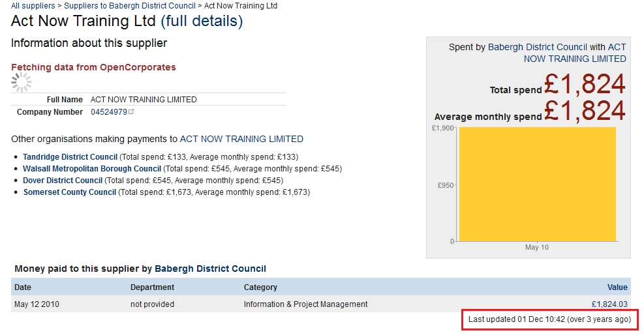644x335 pixels.
Task: Open company number 04524979 link
Action: [109, 112]
